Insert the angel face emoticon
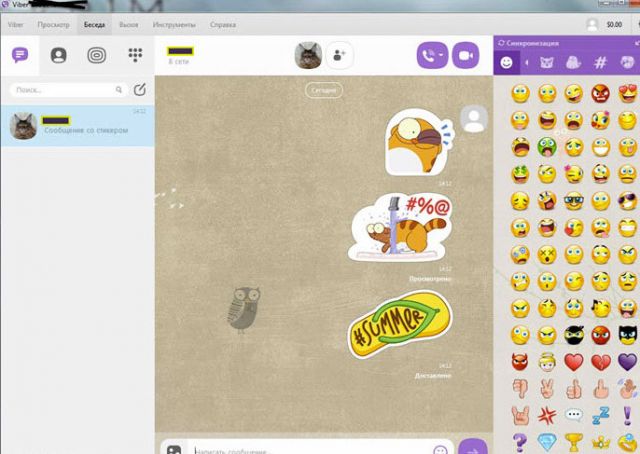The image size is (640, 454). [547, 362]
